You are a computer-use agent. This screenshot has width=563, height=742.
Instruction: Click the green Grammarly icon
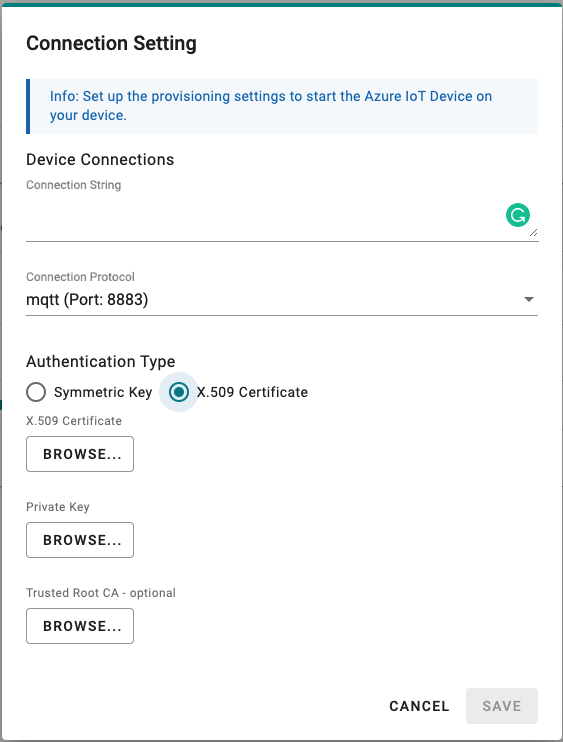tap(518, 215)
